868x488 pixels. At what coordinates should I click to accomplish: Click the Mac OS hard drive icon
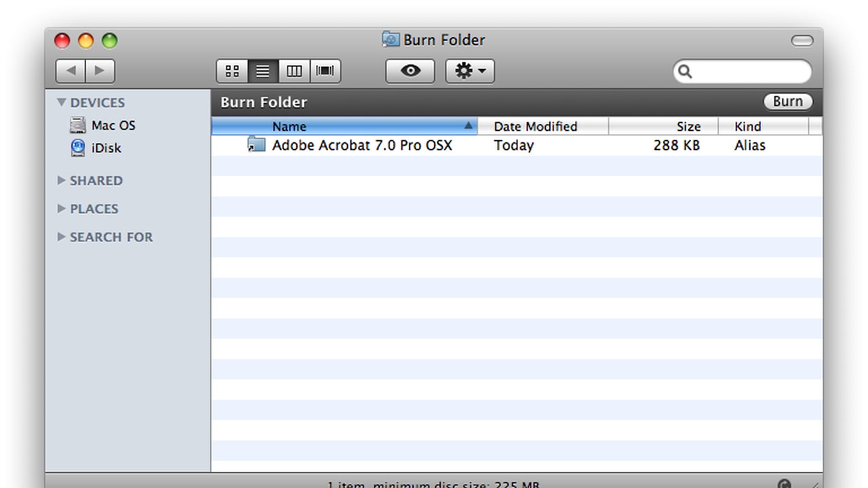click(78, 125)
